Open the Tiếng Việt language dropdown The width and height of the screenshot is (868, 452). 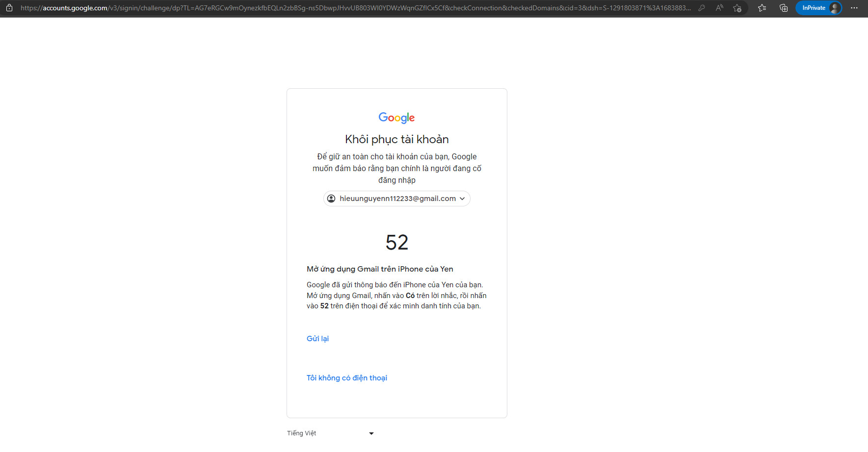pos(330,433)
